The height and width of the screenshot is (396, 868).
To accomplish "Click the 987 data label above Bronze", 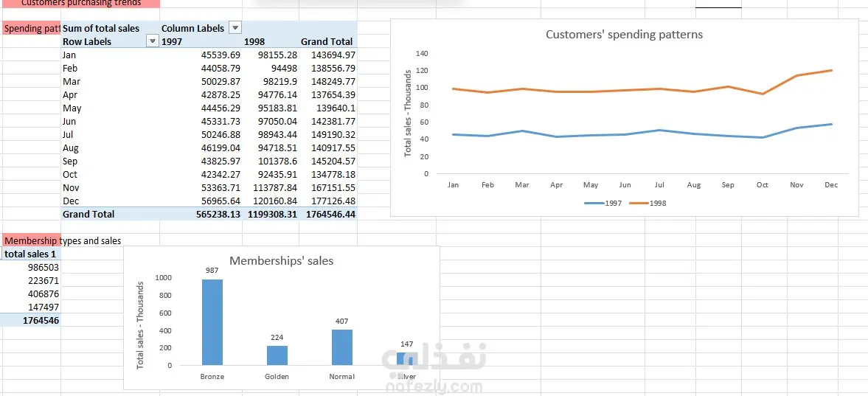I will pos(212,271).
